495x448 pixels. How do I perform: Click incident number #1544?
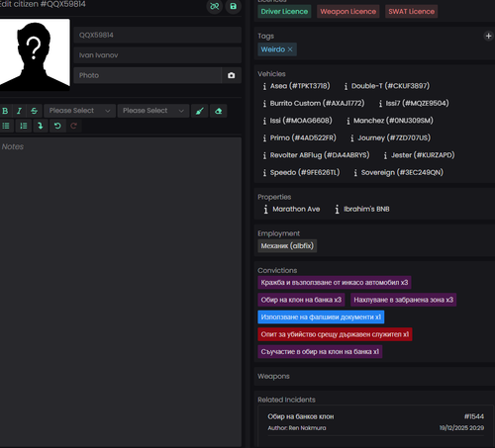click(x=474, y=416)
